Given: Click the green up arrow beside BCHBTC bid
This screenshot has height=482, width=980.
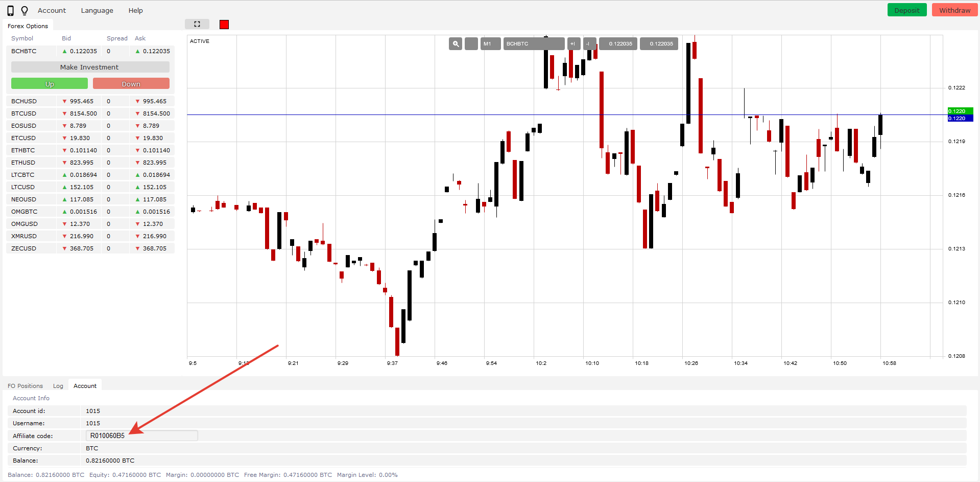Looking at the screenshot, I should coord(64,51).
